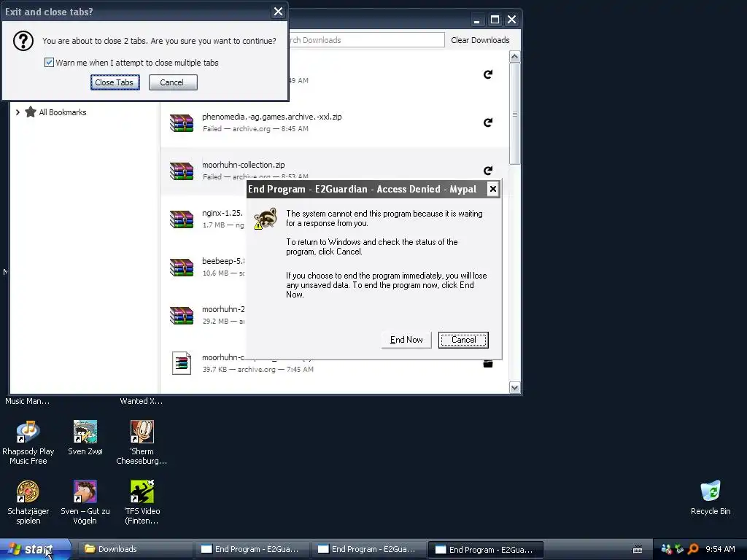
Task: Open the 'TFS Video desktop shortcut
Action: pyautogui.click(x=142, y=491)
